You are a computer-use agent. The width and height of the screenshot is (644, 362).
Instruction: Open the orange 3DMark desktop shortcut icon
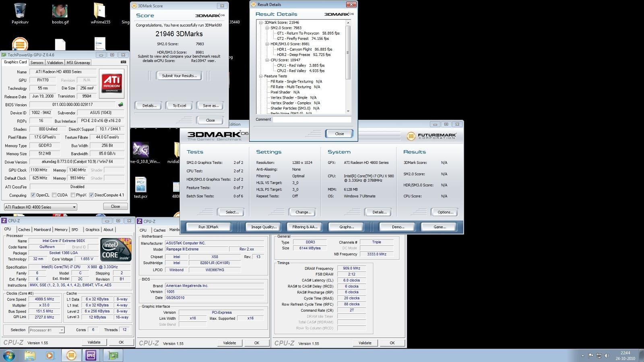click(20, 44)
